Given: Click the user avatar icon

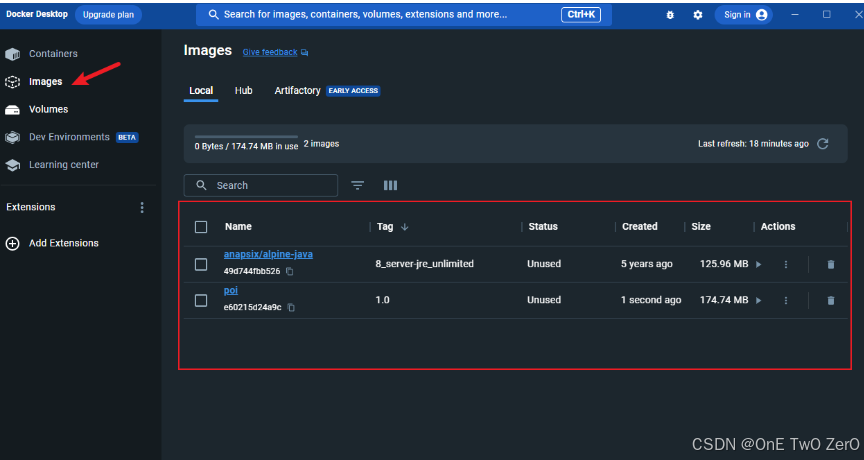Looking at the screenshot, I should click(x=762, y=15).
